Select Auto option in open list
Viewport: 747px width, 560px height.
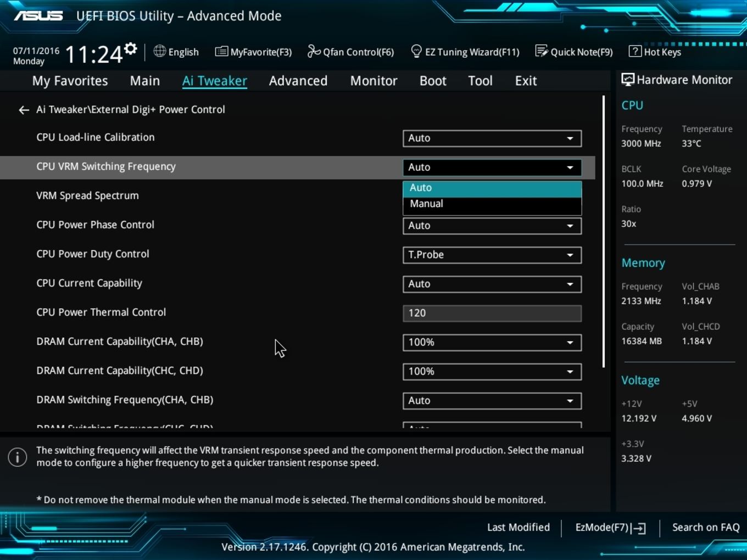point(492,188)
